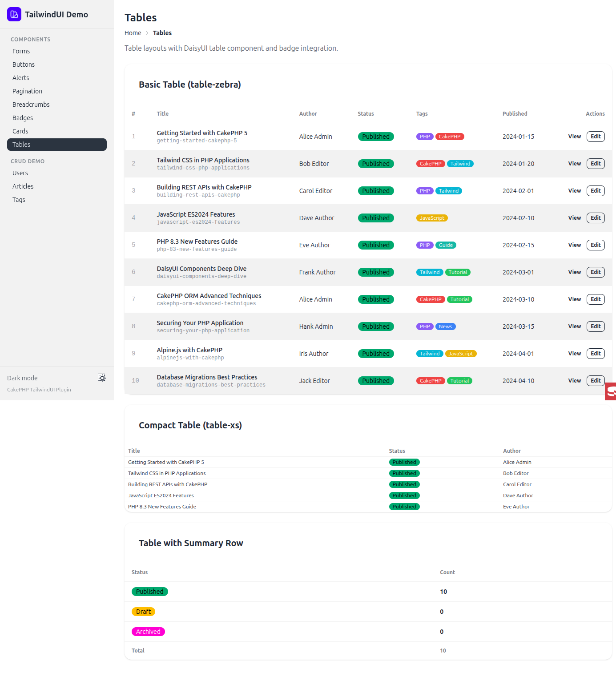
Task: Edit PHP 8.3 New Features Guide row
Action: 596,245
